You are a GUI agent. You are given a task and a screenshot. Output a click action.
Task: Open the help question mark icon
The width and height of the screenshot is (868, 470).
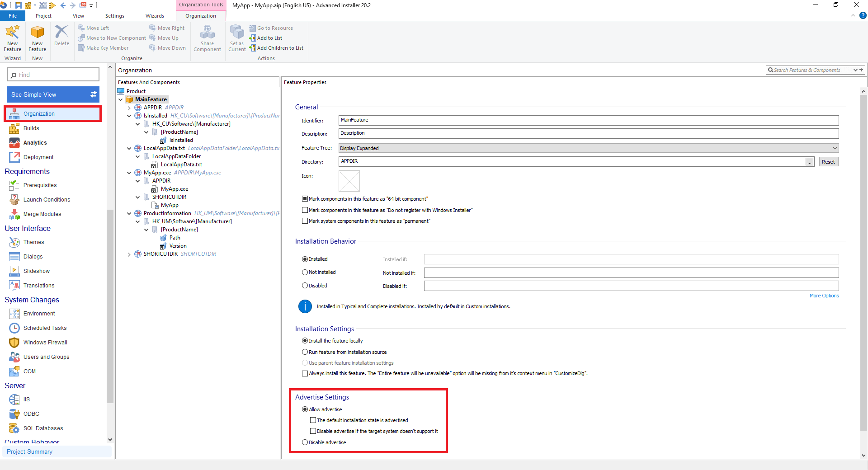point(863,15)
